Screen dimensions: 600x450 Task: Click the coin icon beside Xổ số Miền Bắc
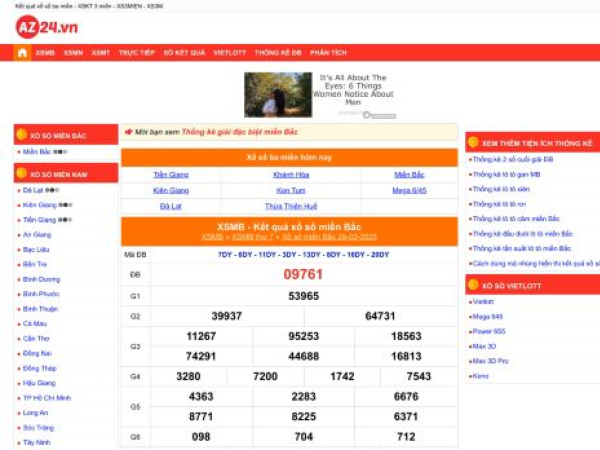point(22,134)
